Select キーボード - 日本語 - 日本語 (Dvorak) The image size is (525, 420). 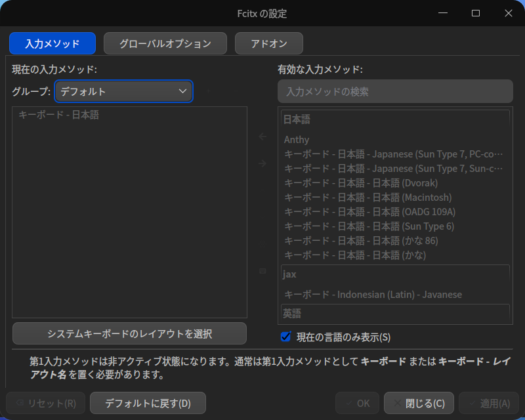(x=395, y=183)
